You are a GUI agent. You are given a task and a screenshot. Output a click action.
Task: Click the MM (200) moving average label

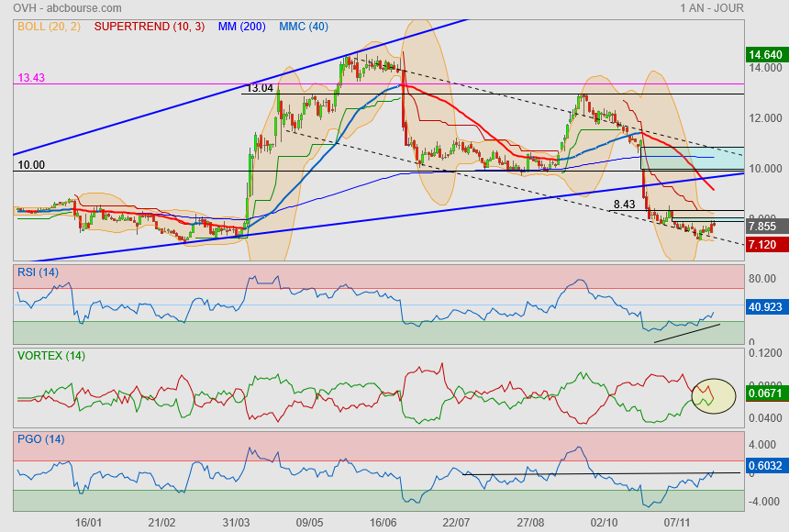241,27
